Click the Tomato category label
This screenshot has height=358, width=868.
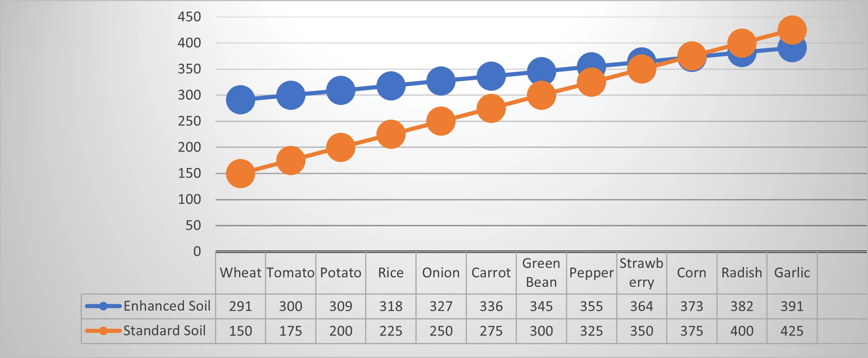290,273
